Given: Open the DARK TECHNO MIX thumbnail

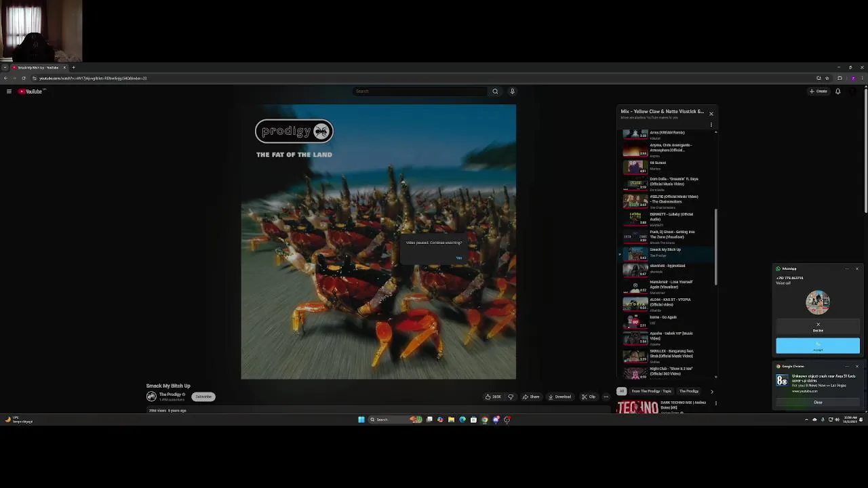Looking at the screenshot, I should (x=637, y=407).
